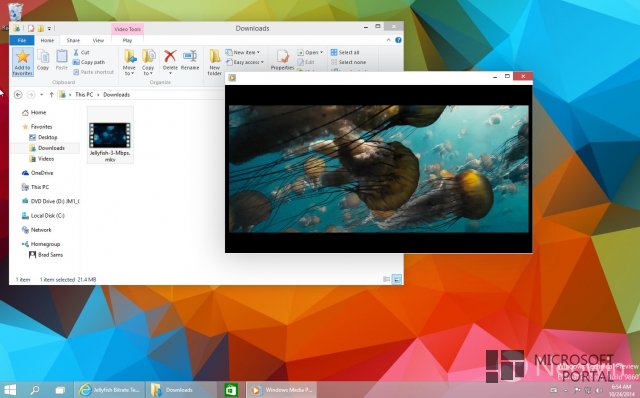Open the Delete dropdown arrow

tap(170, 73)
